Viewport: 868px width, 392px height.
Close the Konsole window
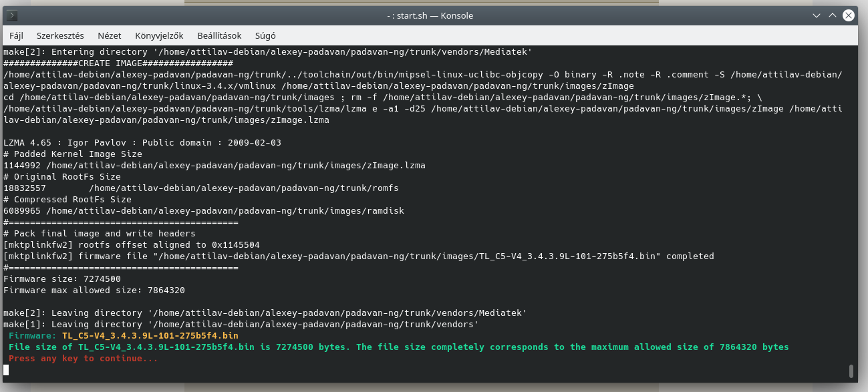coord(849,15)
